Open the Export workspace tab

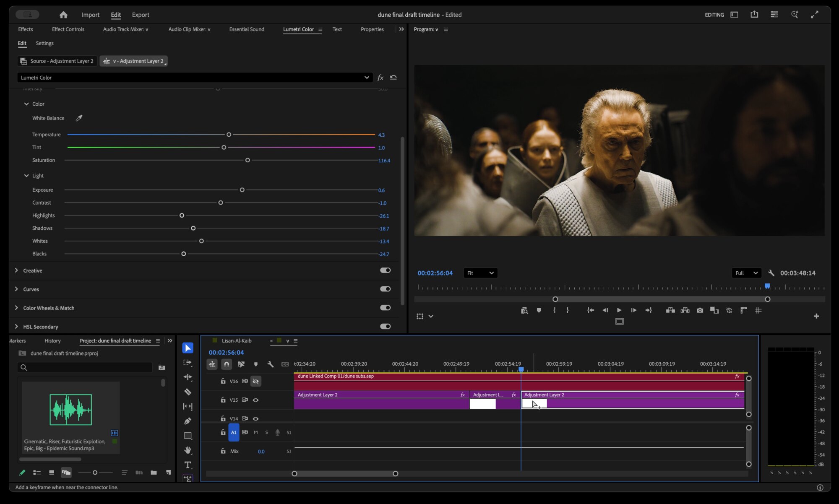pos(141,15)
